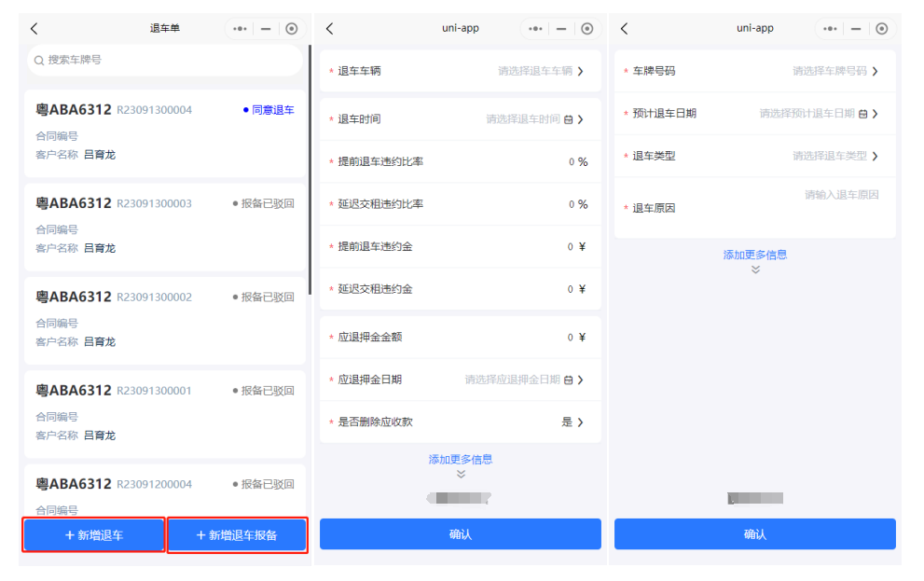924x581 pixels.
Task: Click the double-chevron icon under 添加更多信息 in the rightmost panel
Action: (x=755, y=270)
